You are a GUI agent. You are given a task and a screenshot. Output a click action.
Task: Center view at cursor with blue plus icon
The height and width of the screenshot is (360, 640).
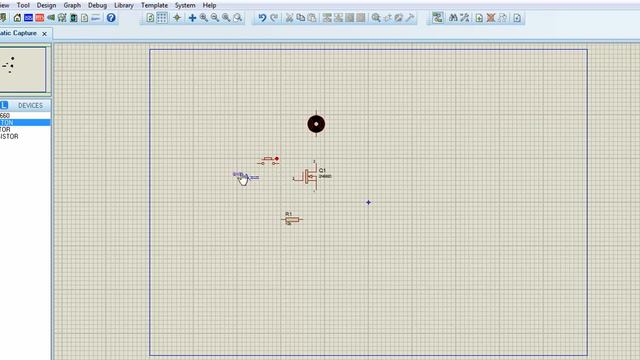tap(192, 18)
